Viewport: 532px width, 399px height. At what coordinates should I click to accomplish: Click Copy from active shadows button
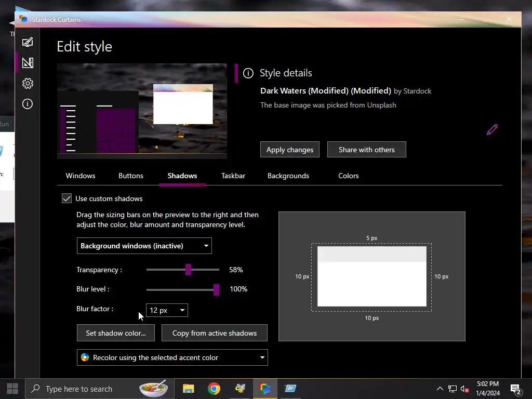215,333
